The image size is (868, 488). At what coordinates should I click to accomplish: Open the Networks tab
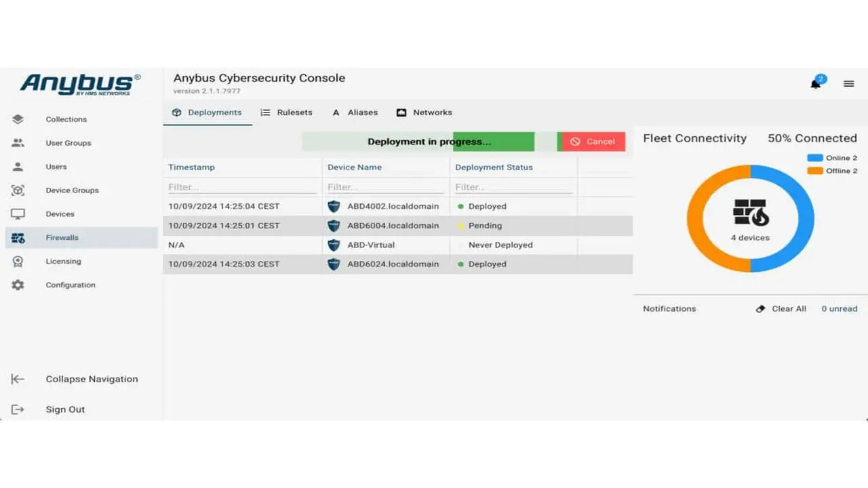click(x=425, y=113)
